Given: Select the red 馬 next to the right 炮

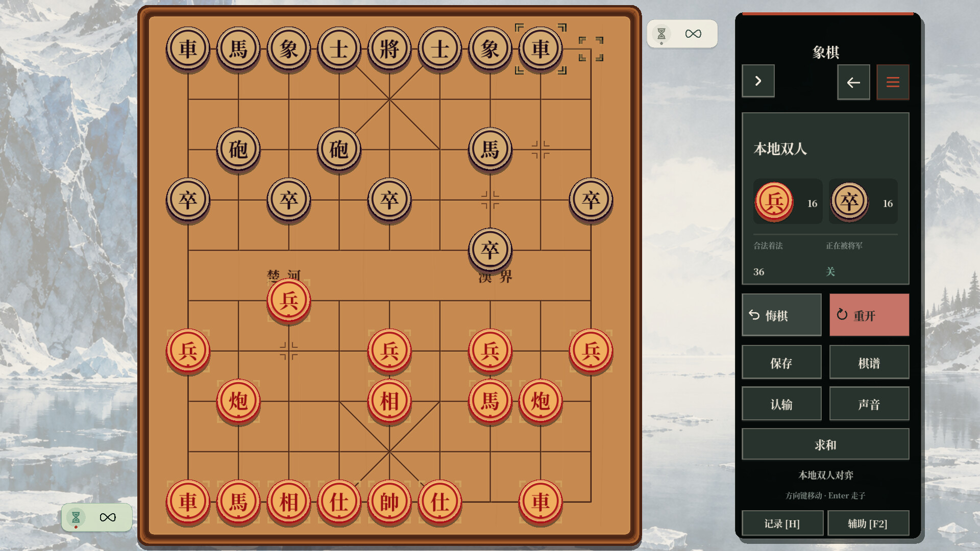Looking at the screenshot, I should pos(490,401).
